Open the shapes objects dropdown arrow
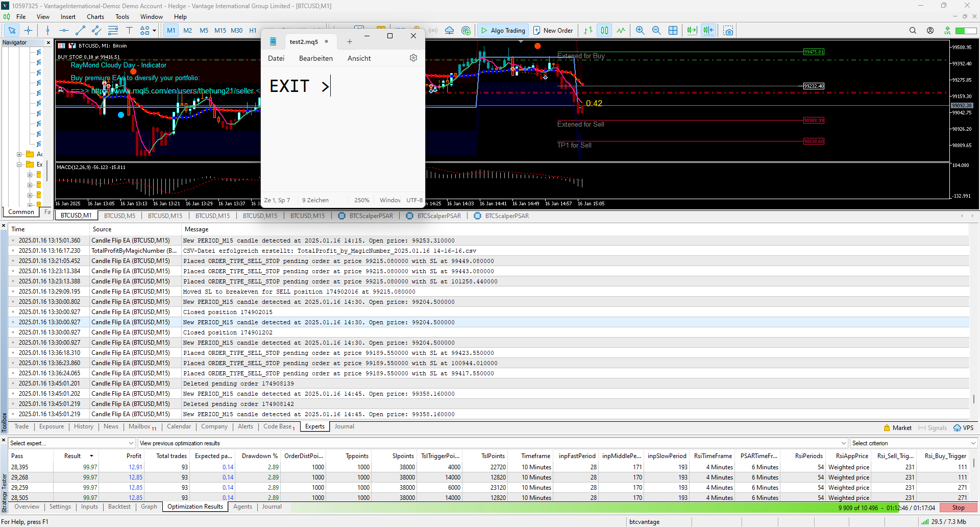The image size is (980, 527). pos(154,31)
